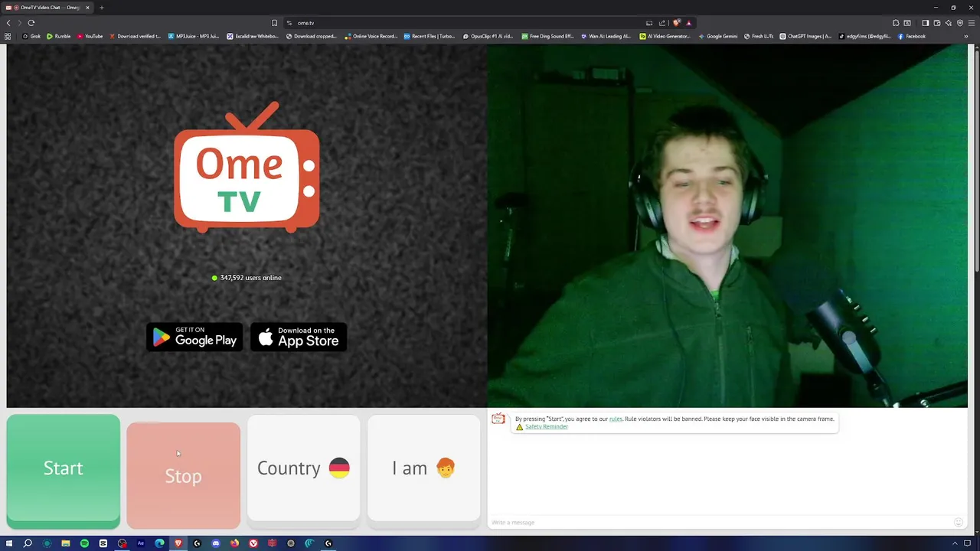Open File Explorer from the taskbar
The image size is (980, 551).
(x=65, y=543)
